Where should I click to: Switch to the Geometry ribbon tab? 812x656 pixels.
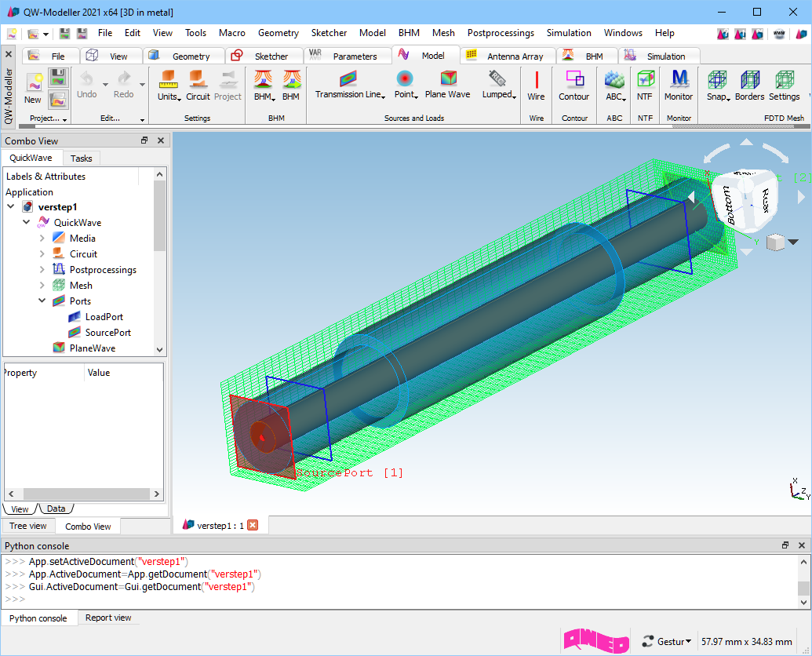point(184,56)
